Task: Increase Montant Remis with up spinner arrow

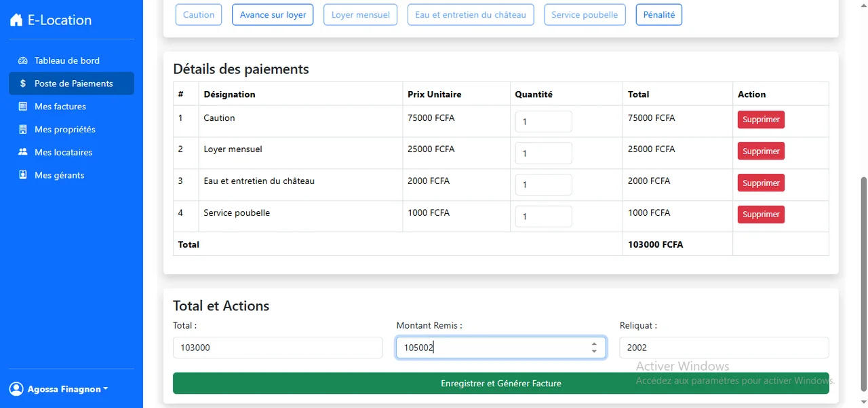Action: point(594,344)
